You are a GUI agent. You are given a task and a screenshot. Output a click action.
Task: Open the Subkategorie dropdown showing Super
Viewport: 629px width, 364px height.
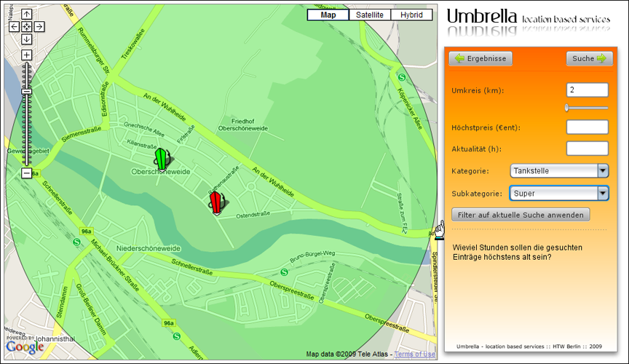pos(559,193)
